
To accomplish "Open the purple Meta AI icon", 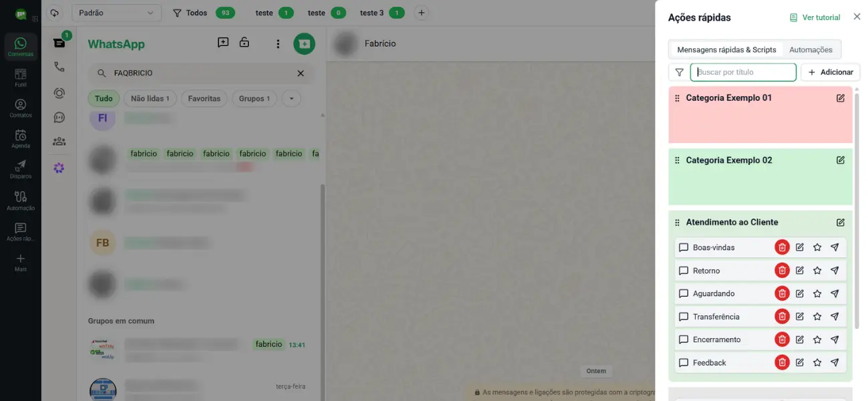I will point(59,168).
